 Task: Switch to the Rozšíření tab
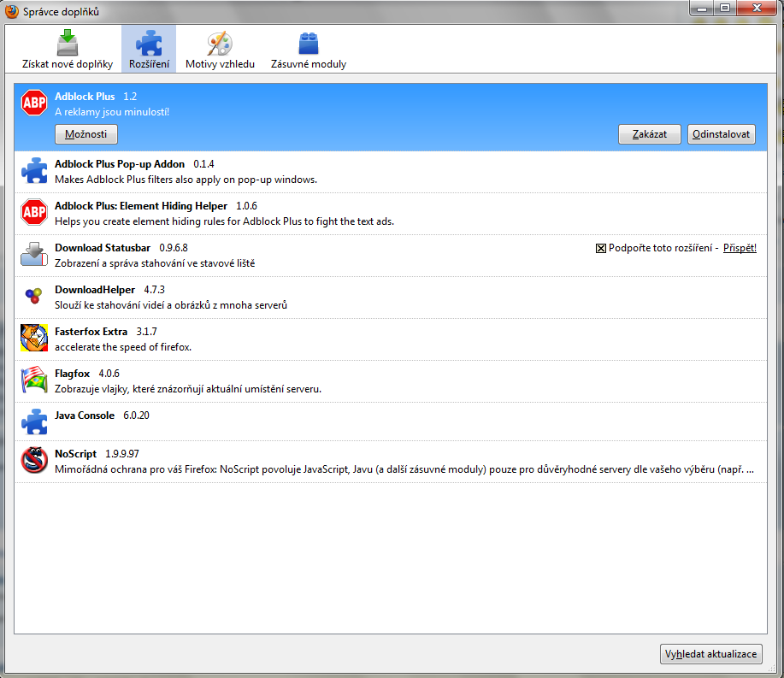(x=149, y=49)
